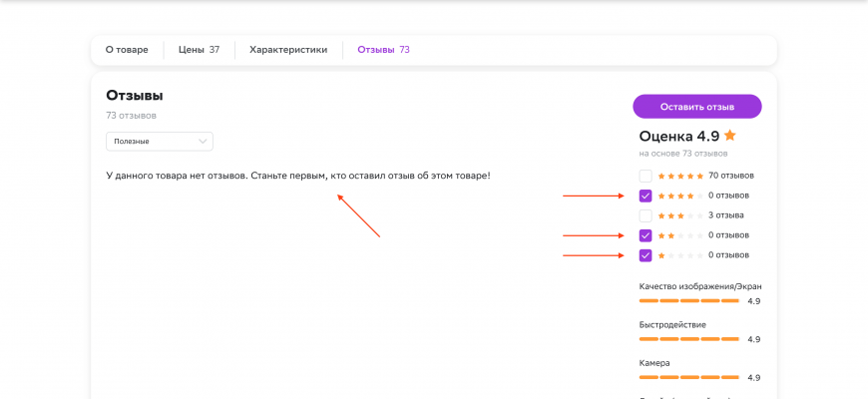Go to the Характеристики tab
868x399 pixels.
click(x=288, y=49)
